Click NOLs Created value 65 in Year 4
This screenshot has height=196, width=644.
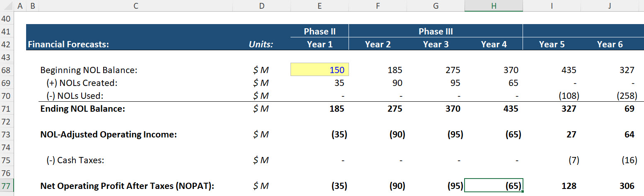click(x=513, y=83)
